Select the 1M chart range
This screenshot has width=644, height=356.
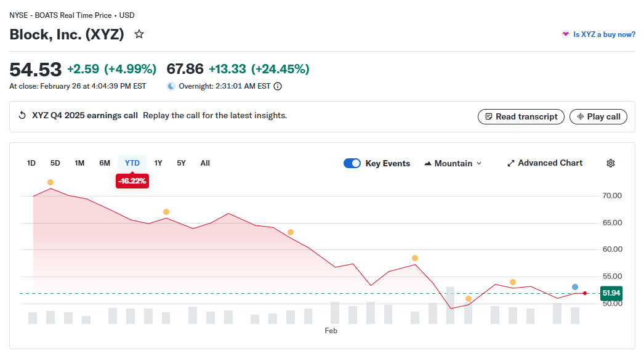click(79, 163)
